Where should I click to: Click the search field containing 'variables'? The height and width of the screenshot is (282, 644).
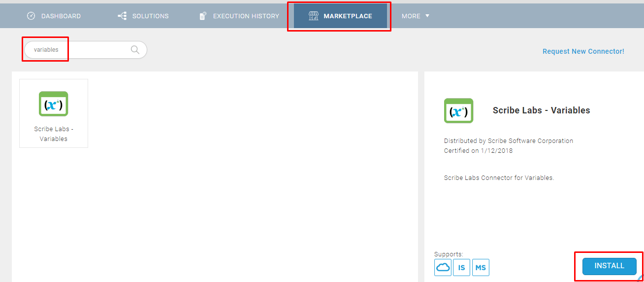(x=85, y=50)
